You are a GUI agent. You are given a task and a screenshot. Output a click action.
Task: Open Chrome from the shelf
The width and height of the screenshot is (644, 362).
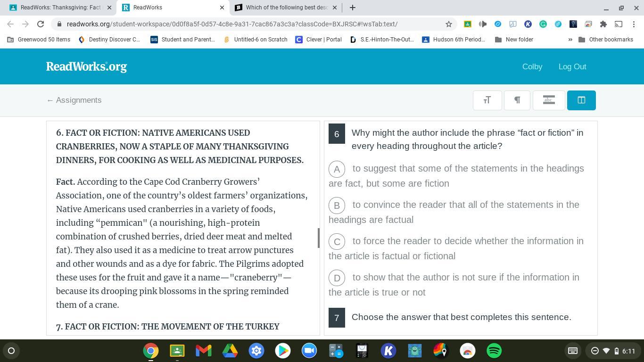point(151,351)
